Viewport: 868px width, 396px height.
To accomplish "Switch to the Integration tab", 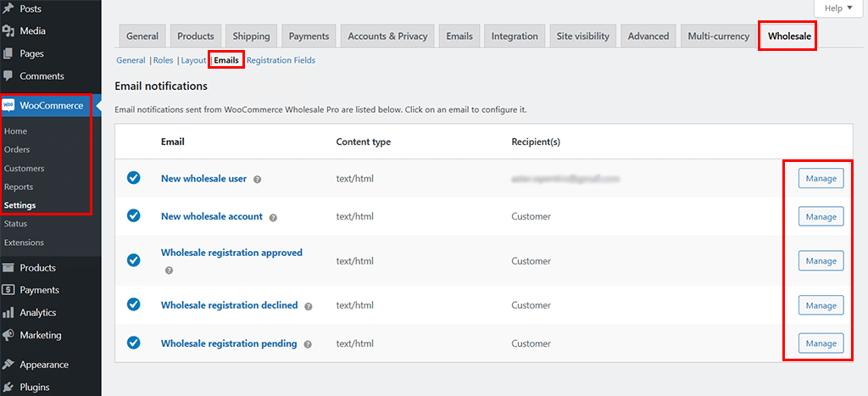I will tap(515, 36).
